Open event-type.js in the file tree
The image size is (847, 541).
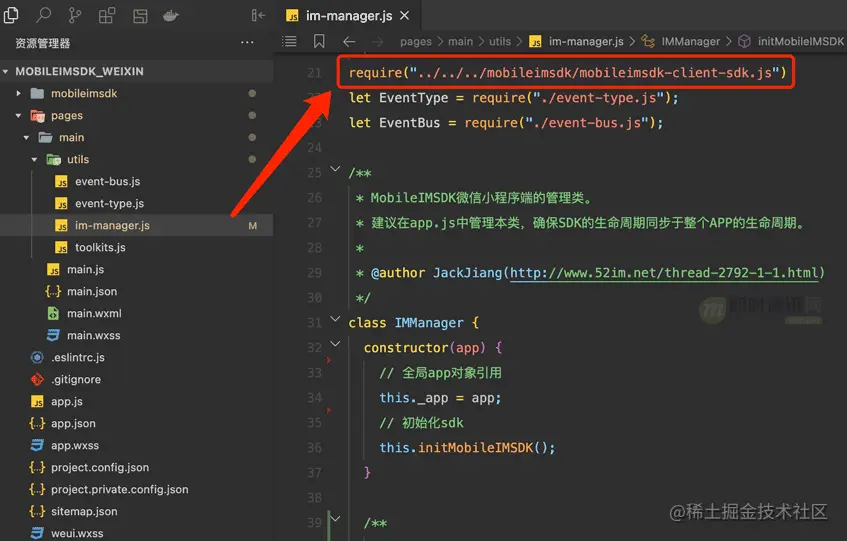(110, 204)
